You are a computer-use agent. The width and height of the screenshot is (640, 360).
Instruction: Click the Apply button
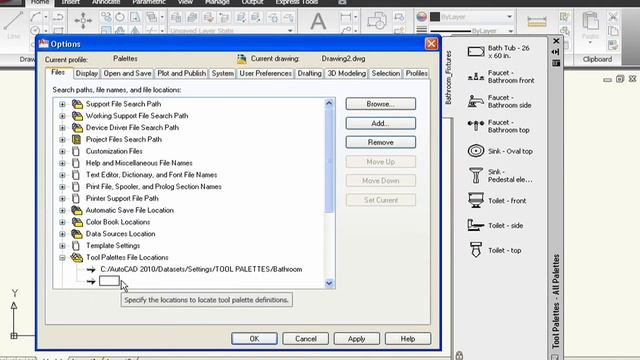click(357, 339)
